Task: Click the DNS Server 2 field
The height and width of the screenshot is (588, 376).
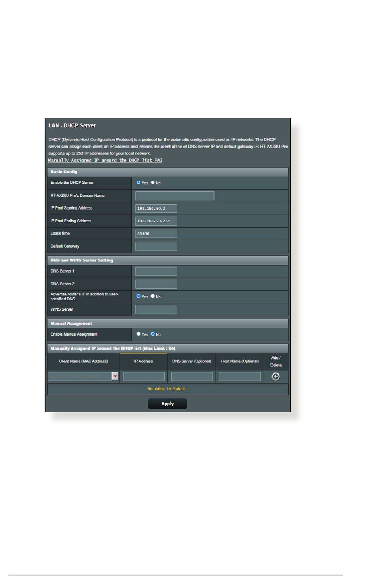Action: tap(156, 284)
